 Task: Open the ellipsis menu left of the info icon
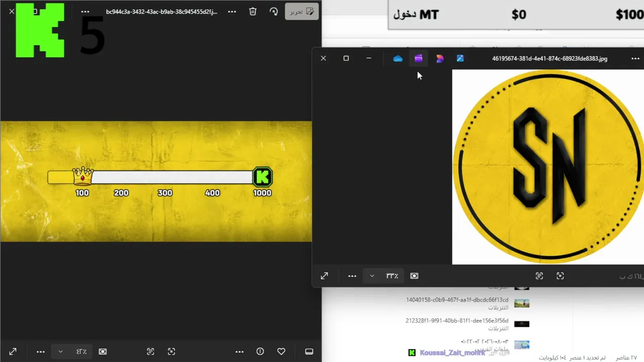tap(239, 351)
